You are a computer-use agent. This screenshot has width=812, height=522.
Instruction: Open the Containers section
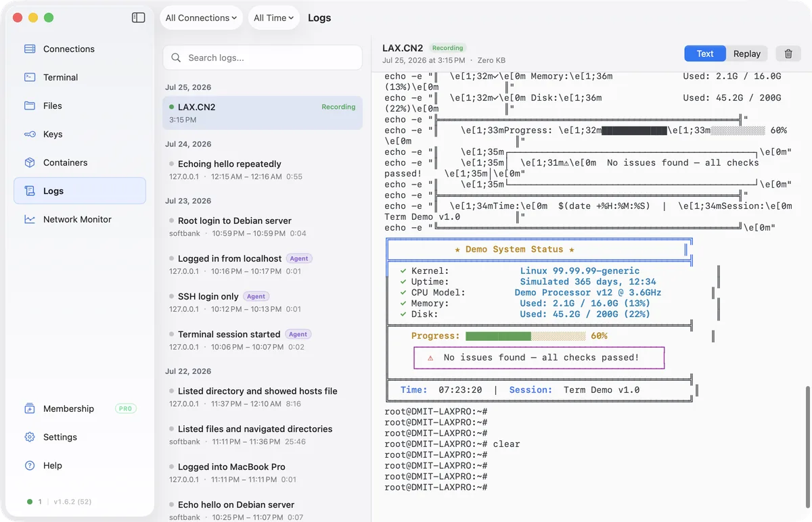point(80,162)
